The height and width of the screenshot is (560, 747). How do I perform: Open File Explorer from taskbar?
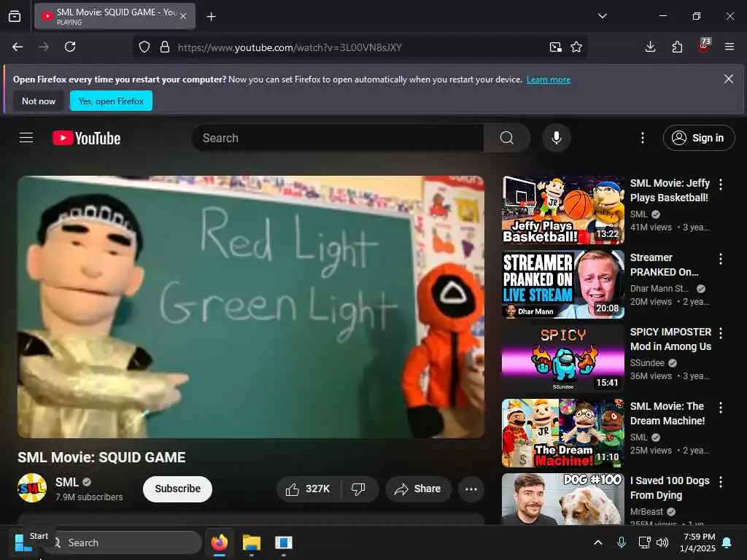pos(252,542)
